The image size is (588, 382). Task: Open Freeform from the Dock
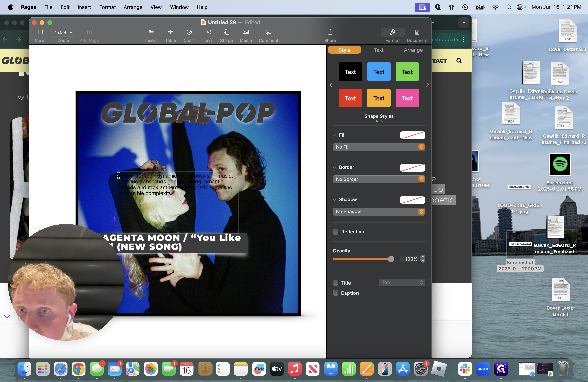click(259, 369)
